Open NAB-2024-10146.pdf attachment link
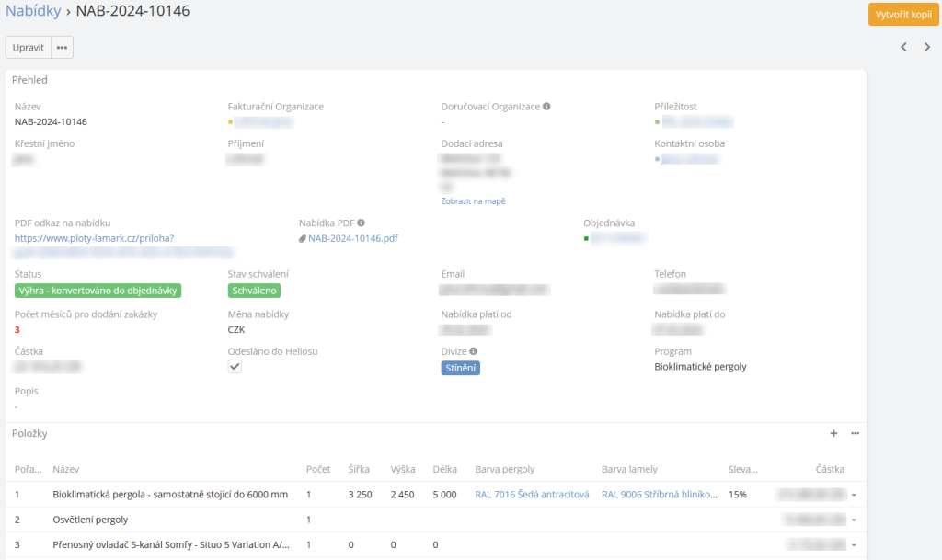The height and width of the screenshot is (560, 942). click(352, 238)
